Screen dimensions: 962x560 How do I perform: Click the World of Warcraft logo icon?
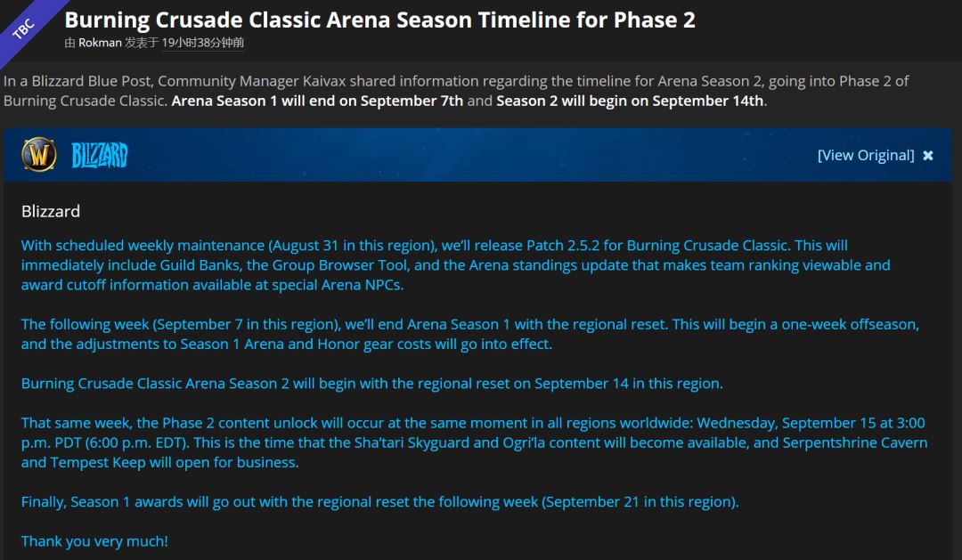coord(38,156)
